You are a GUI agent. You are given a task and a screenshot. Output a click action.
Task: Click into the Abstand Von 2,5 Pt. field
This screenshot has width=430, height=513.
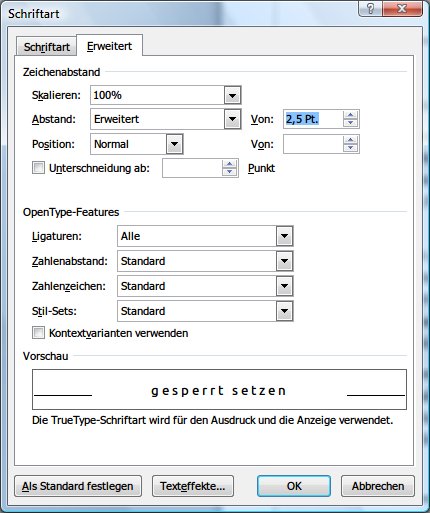[313, 119]
